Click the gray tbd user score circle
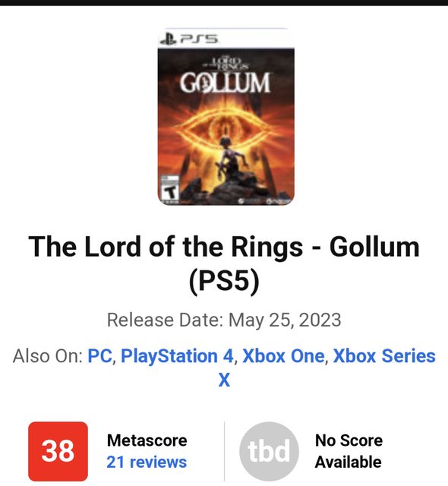The width and height of the screenshot is (448, 486). click(x=270, y=451)
